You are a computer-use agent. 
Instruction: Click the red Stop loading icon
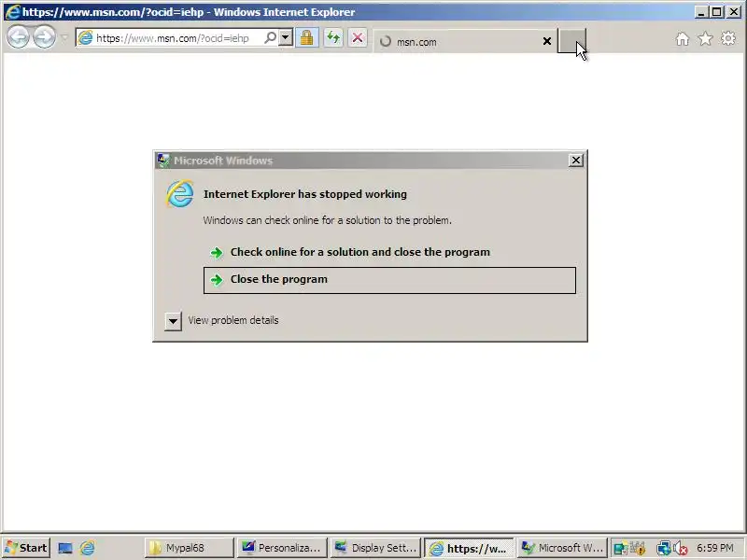358,37
